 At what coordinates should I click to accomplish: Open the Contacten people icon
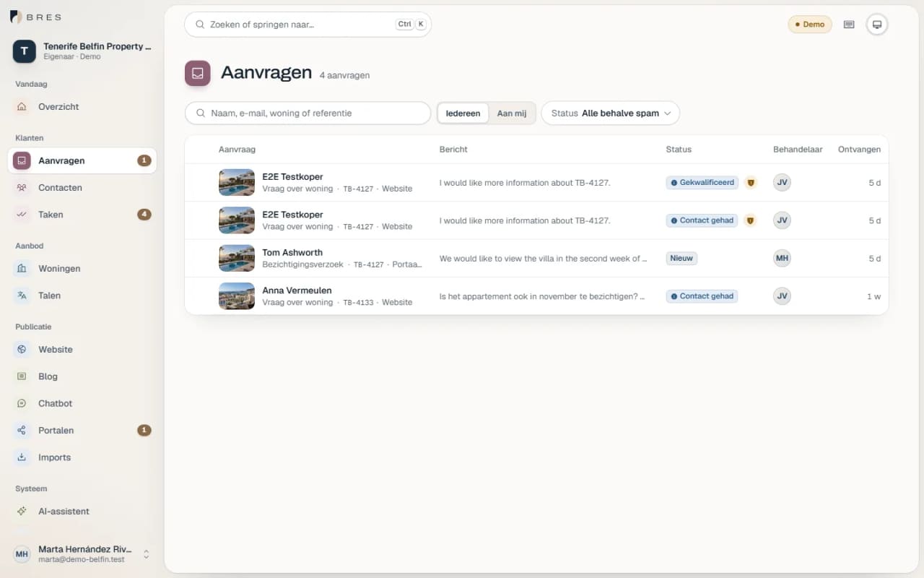pos(22,188)
